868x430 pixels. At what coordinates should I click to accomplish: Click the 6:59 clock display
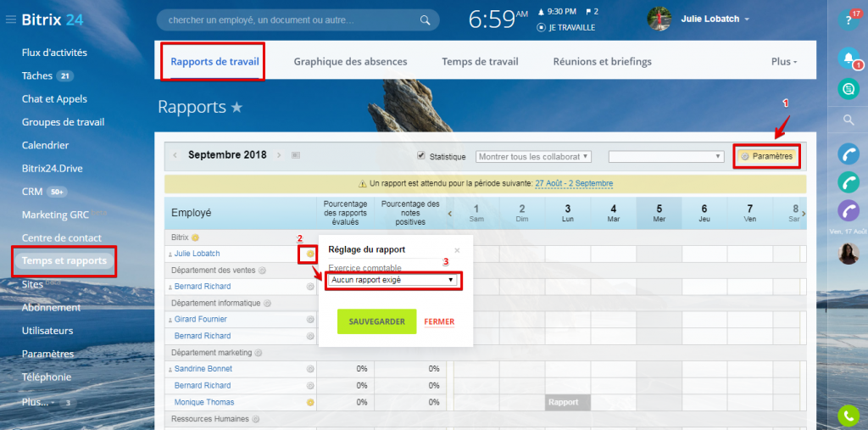click(498, 19)
